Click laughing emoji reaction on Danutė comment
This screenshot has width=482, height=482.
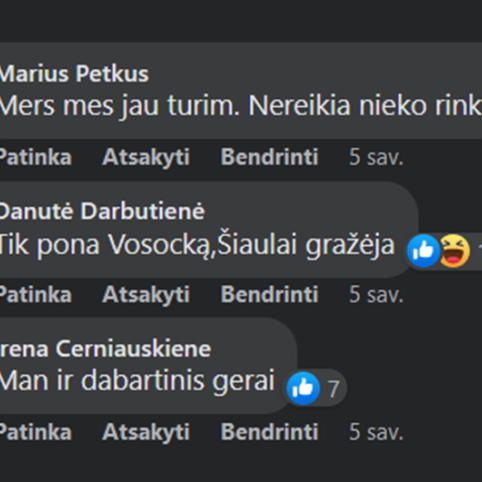click(x=454, y=251)
